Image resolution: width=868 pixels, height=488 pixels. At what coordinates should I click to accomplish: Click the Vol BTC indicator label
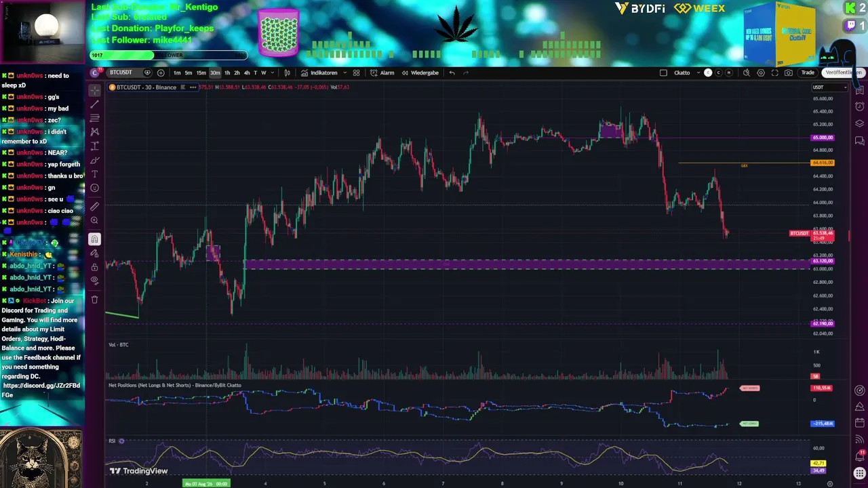119,345
